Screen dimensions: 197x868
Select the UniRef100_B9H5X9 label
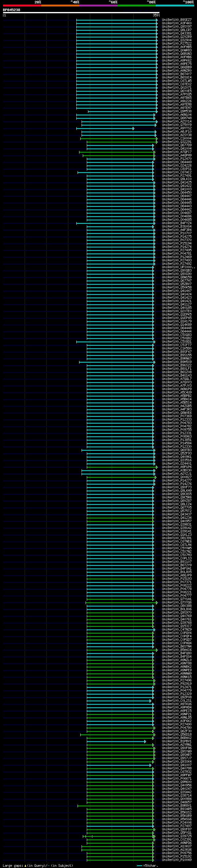[x=176, y=362]
